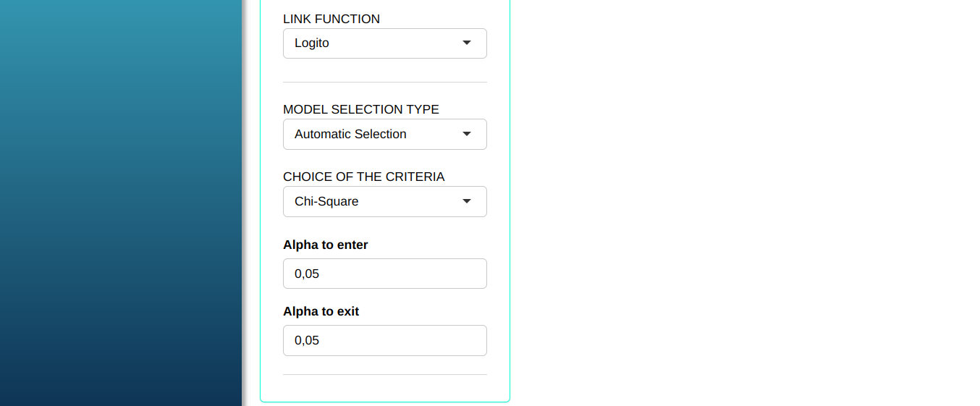Click the "Alpha to exit" label
The image size is (980, 406).
coord(321,312)
